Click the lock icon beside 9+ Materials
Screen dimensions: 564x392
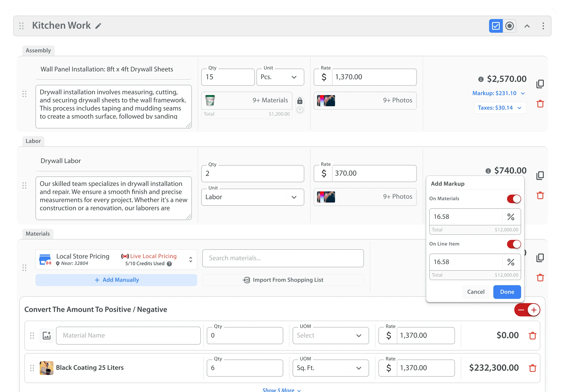tap(300, 101)
